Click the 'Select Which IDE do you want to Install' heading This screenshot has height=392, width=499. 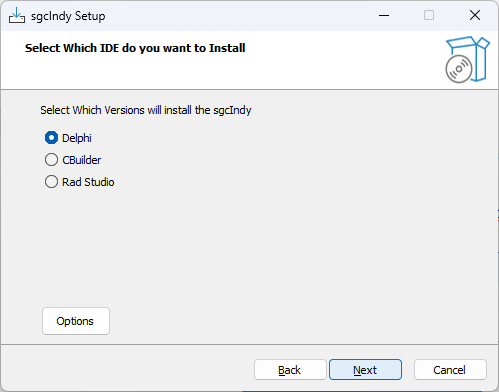pyautogui.click(x=135, y=48)
